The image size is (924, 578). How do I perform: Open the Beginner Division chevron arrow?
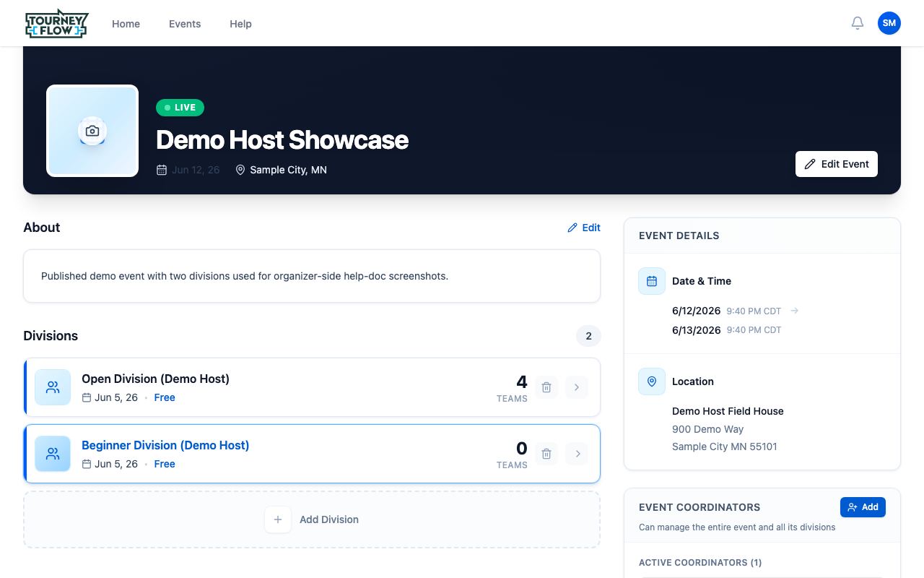pos(576,454)
